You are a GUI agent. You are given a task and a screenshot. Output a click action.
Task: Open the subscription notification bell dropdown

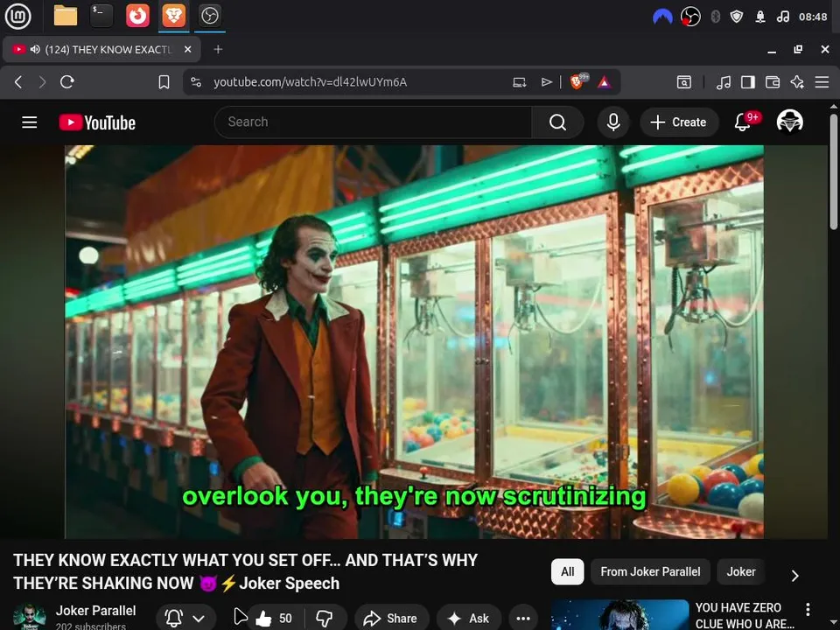[x=185, y=619]
